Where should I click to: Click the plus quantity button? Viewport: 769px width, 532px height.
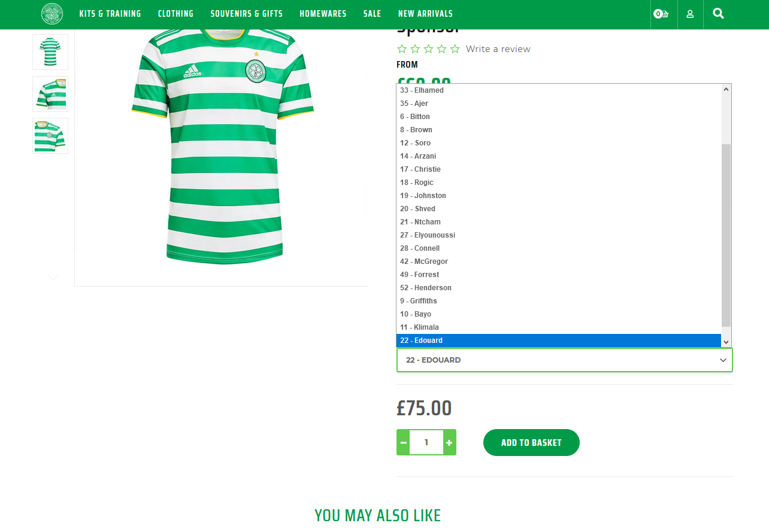pos(449,442)
